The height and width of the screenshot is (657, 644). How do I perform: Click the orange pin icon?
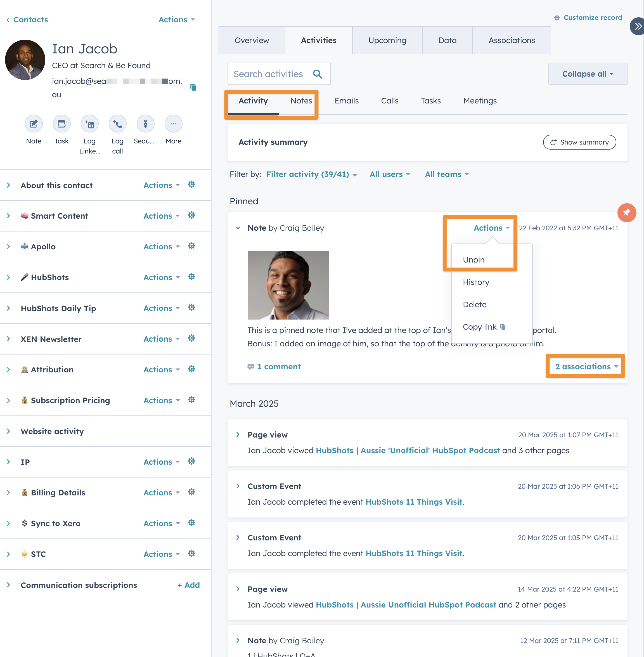pos(626,212)
